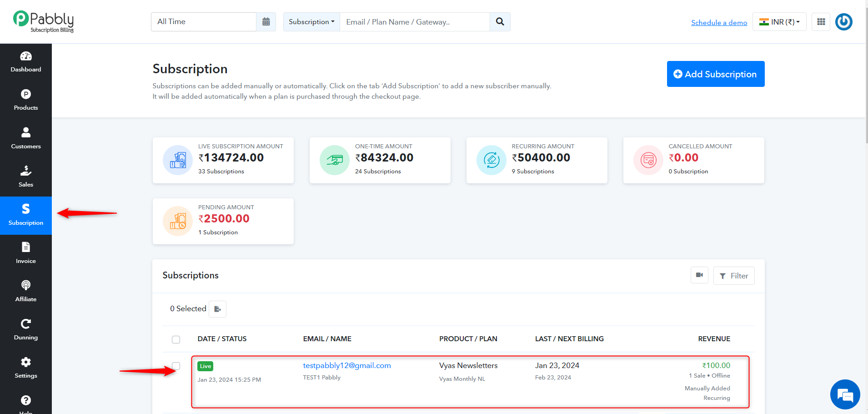Click the Add Subscription button

pos(716,74)
